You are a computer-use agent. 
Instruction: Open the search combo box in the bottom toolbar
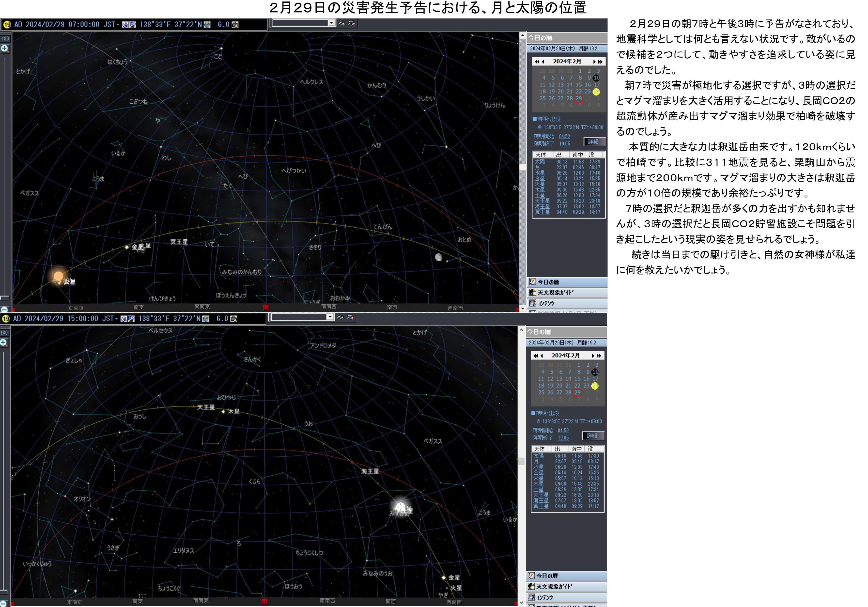302,317
